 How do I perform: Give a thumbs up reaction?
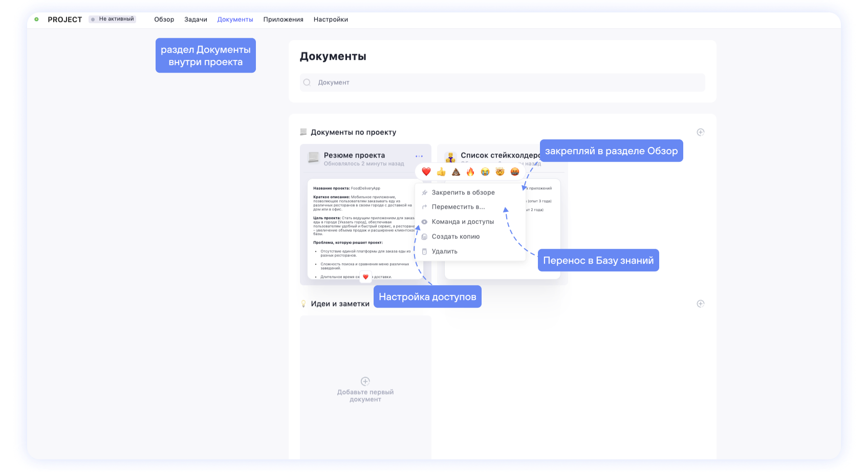441,171
